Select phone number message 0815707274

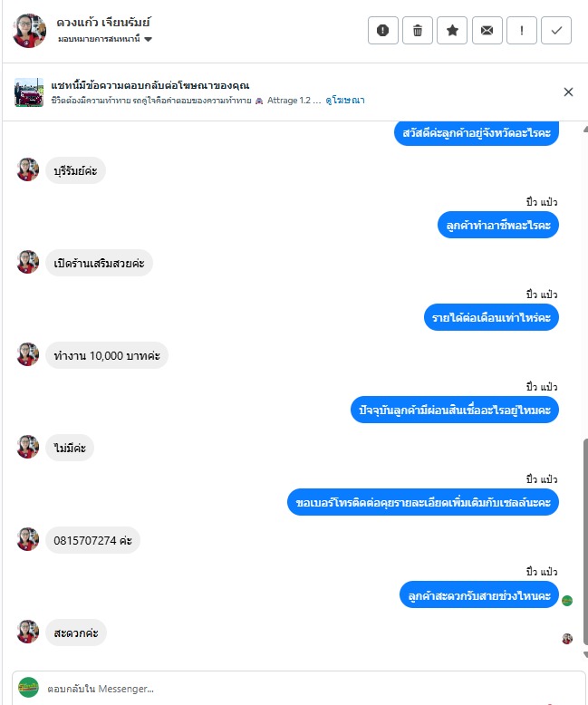point(92,540)
